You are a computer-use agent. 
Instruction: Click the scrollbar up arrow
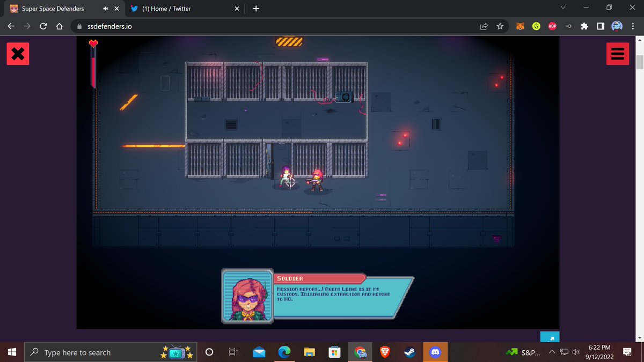tap(639, 40)
